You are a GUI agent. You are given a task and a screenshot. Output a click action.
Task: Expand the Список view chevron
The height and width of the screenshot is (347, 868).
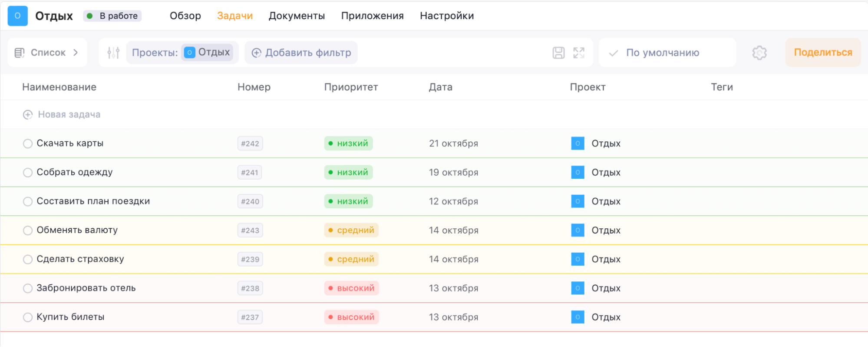tap(76, 53)
